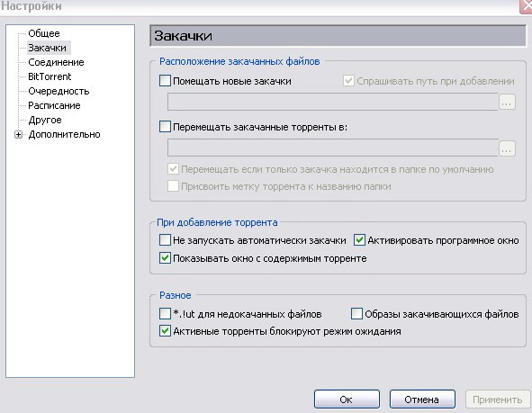The width and height of the screenshot is (532, 413).
Task: Check Не запускать автоматически закачки
Action: click(165, 240)
